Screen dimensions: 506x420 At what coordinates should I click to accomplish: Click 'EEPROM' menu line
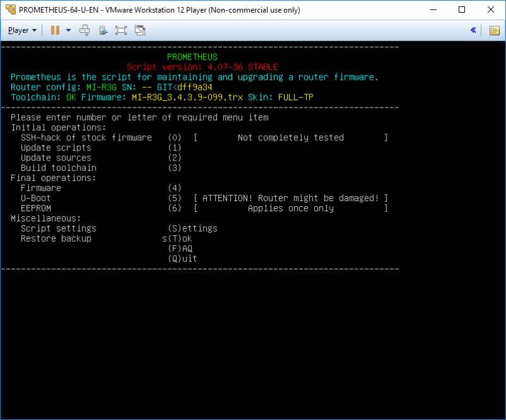pyautogui.click(x=36, y=208)
